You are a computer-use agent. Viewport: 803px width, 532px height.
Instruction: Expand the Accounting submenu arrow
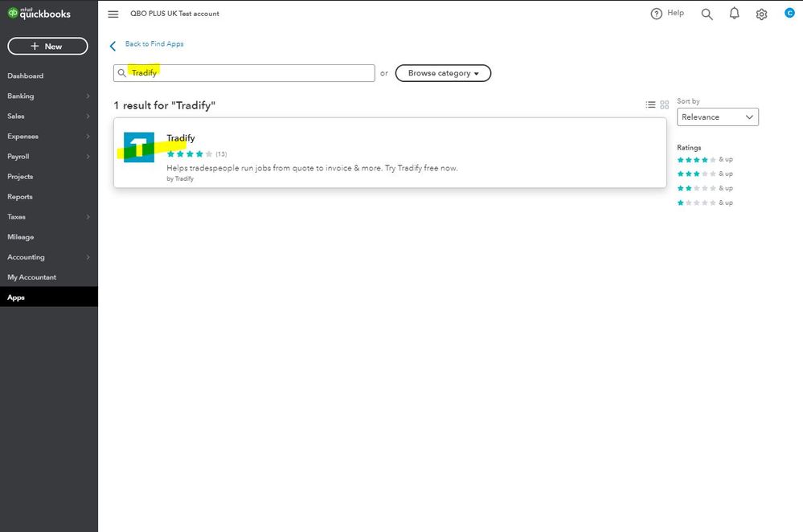point(88,257)
